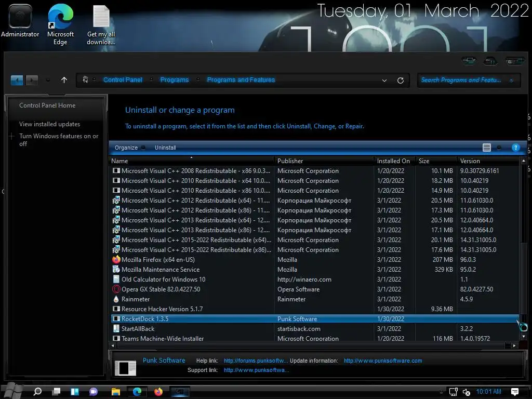
Task: Click http://winaero.com publisher cell
Action: click(304, 279)
